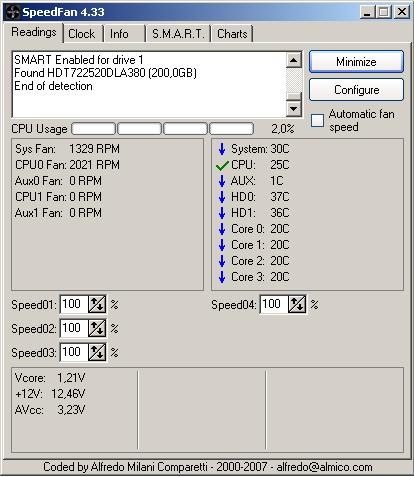
Task: Click the green checkmark next to CPU temperature
Action: click(x=222, y=165)
